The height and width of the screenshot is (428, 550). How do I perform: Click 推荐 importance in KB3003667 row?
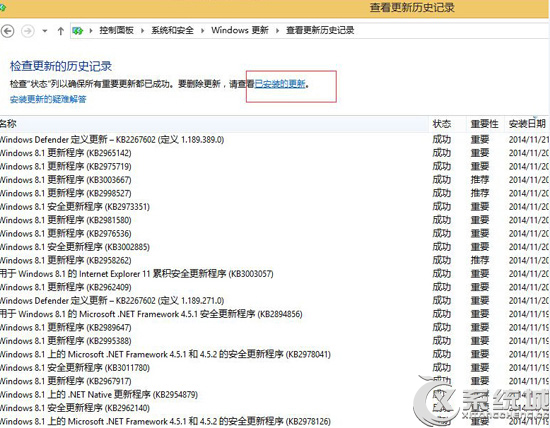click(480, 180)
